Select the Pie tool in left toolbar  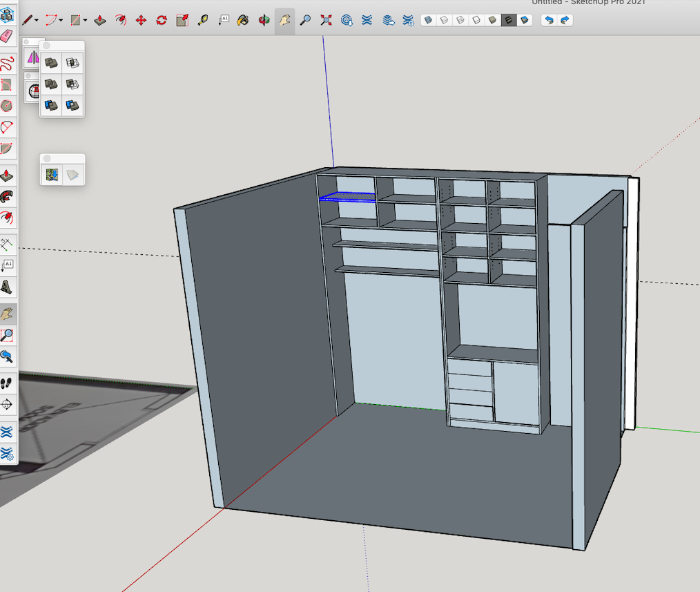pos(7,149)
